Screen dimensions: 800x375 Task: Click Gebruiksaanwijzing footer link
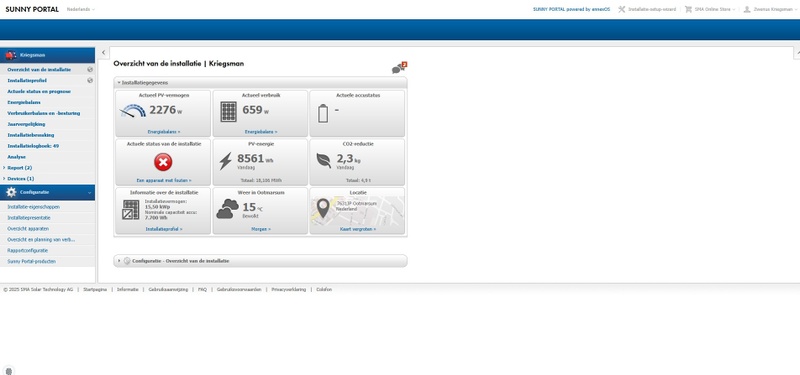168,289
